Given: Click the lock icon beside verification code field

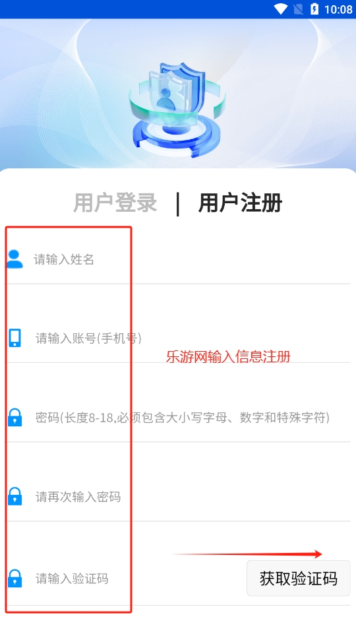Looking at the screenshot, I should [x=15, y=578].
